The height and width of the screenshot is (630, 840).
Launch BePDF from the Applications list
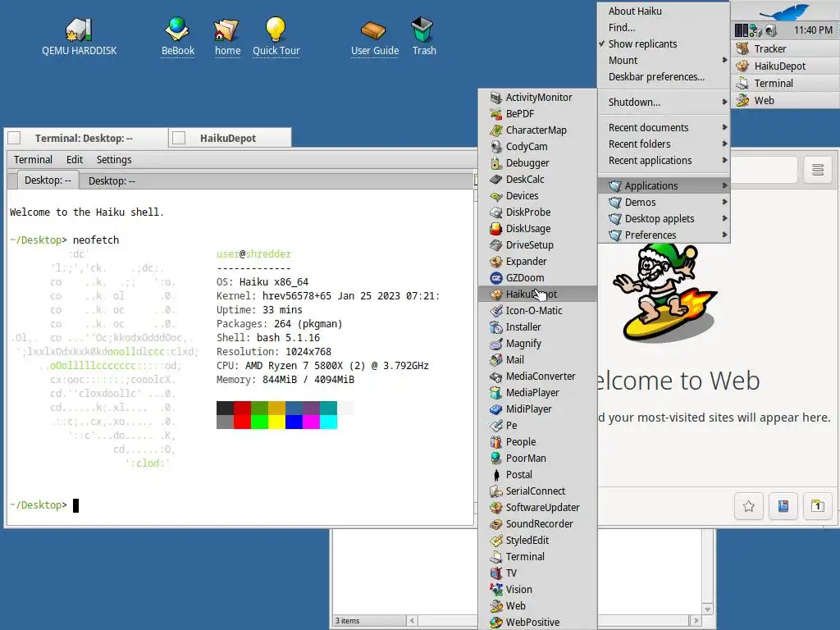537,113
